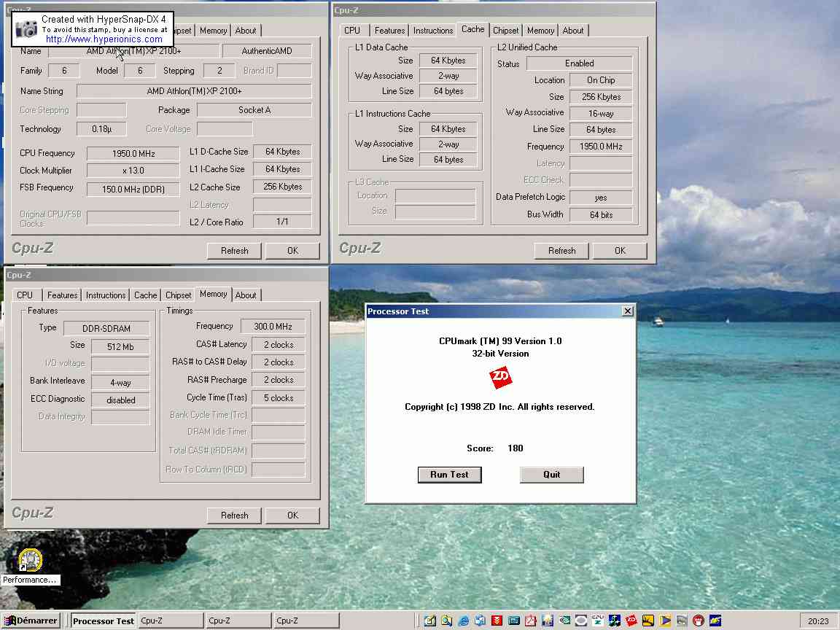The height and width of the screenshot is (630, 840).
Task: Click the L2 Way Associative value '16-way'
Action: click(601, 114)
